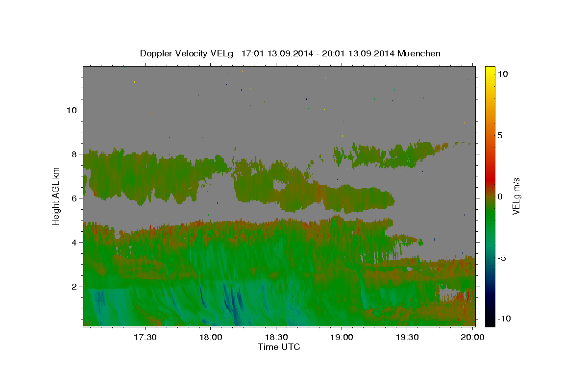The height and width of the screenshot is (392, 588).
Task: Select the 19:00 time tick label
Action: (x=342, y=338)
